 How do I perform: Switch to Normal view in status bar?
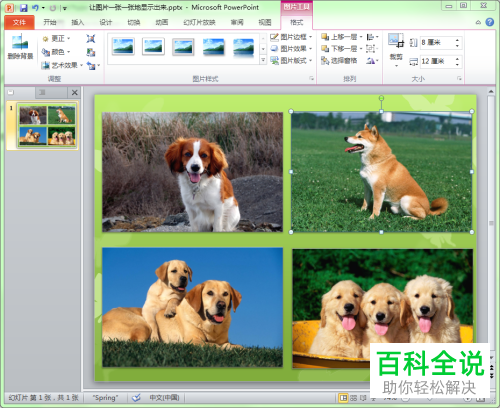[x=343, y=398]
